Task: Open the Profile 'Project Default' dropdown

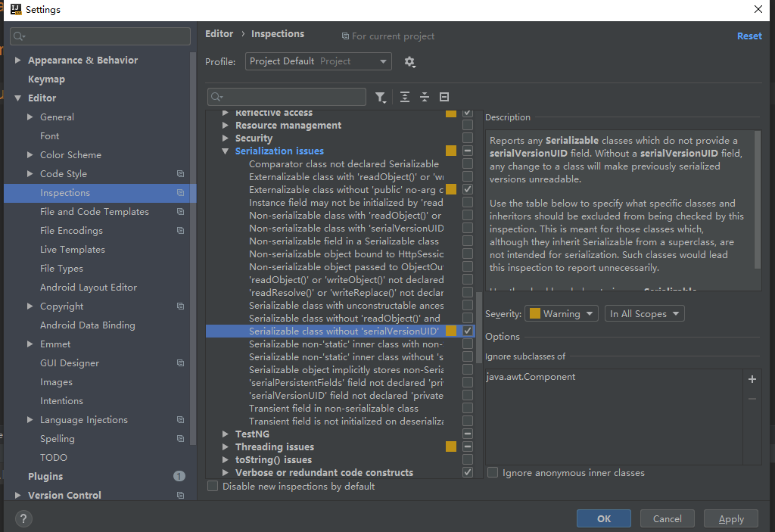Action: click(x=318, y=61)
